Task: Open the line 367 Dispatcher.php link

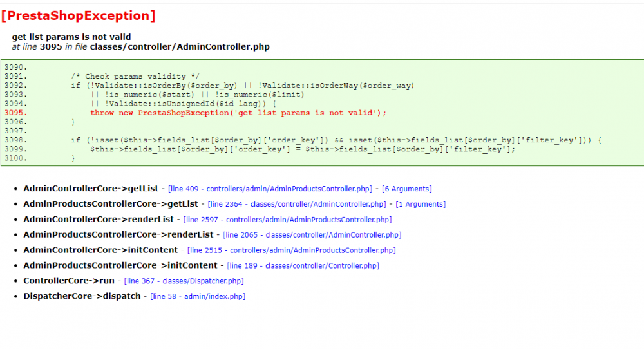Action: 184,281
